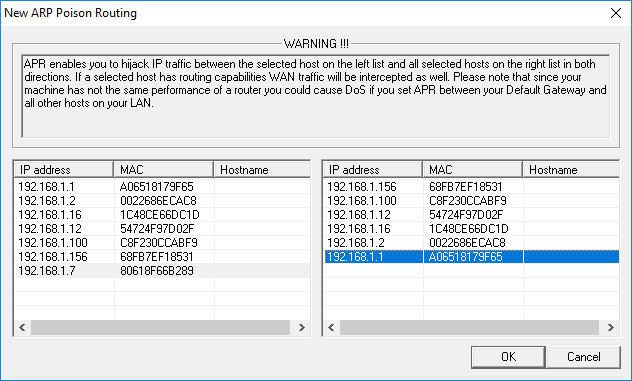This screenshot has height=381, width=632.
Task: Click Hostname header in right list
Action: (x=571, y=170)
